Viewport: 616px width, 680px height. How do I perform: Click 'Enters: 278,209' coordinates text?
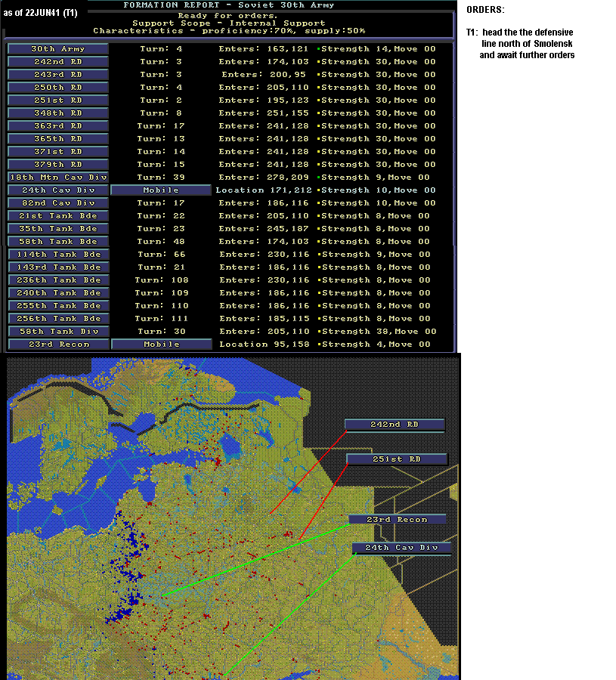coord(263,178)
